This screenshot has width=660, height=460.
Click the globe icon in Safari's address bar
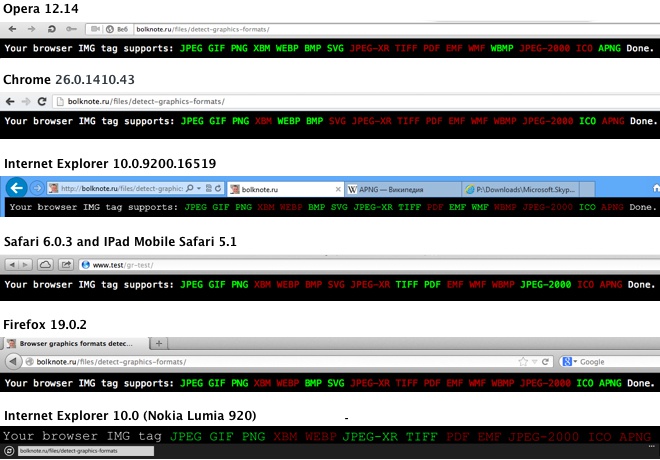85,265
